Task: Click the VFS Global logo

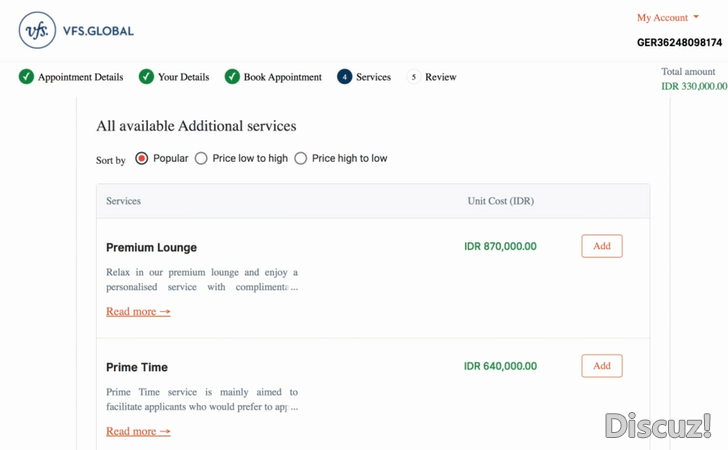Action: pos(76,31)
